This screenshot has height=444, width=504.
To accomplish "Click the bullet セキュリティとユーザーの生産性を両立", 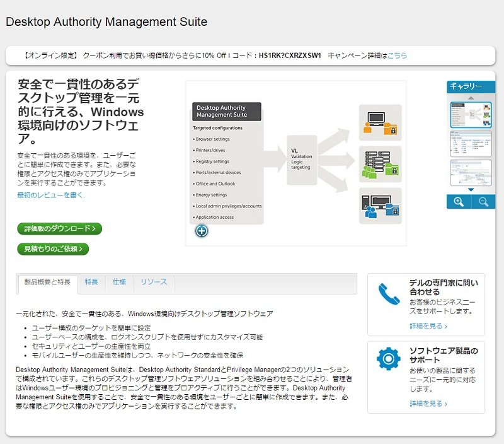I will [91, 346].
